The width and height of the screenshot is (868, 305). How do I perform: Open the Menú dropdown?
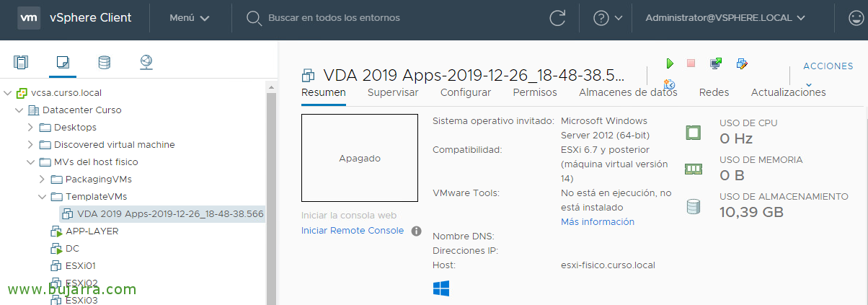tap(190, 18)
